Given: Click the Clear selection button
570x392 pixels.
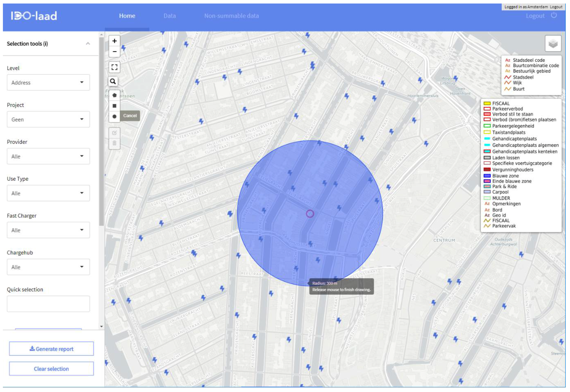Looking at the screenshot, I should point(51,369).
